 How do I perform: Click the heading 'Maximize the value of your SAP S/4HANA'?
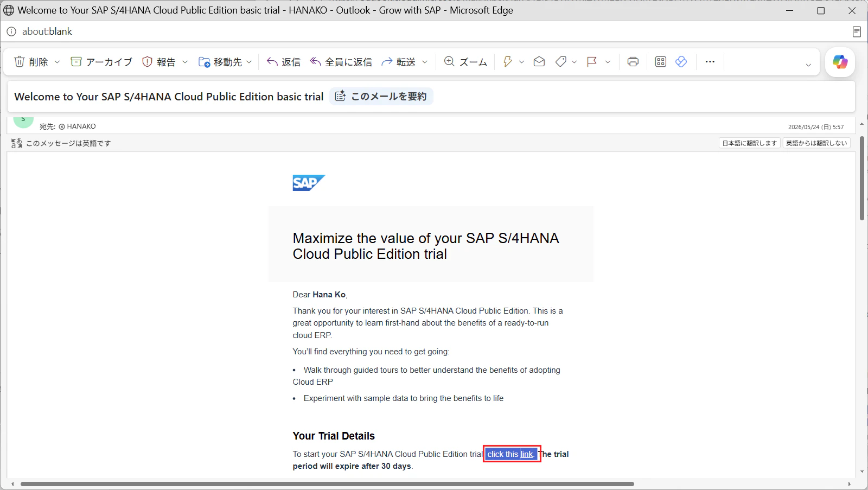coord(426,238)
